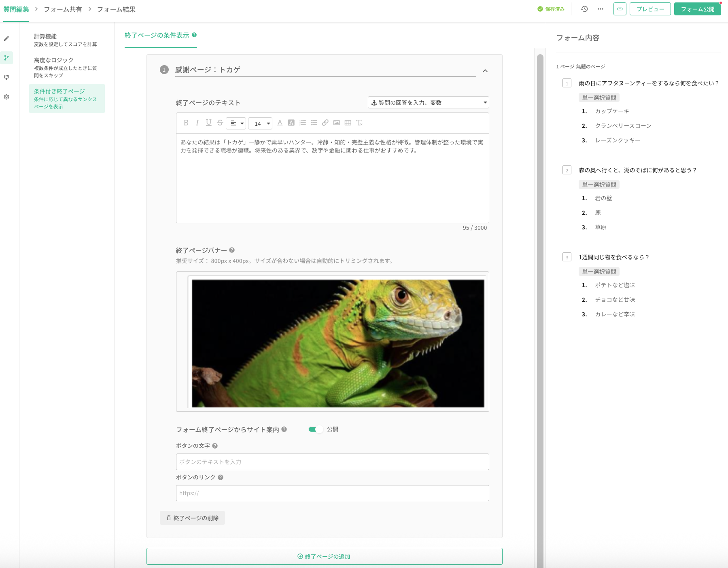
Task: Open the design paint roller sidebar icon
Action: 6,77
